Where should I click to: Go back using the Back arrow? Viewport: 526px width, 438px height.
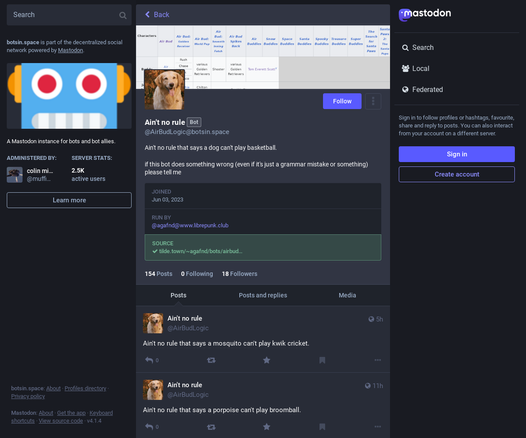tap(157, 14)
